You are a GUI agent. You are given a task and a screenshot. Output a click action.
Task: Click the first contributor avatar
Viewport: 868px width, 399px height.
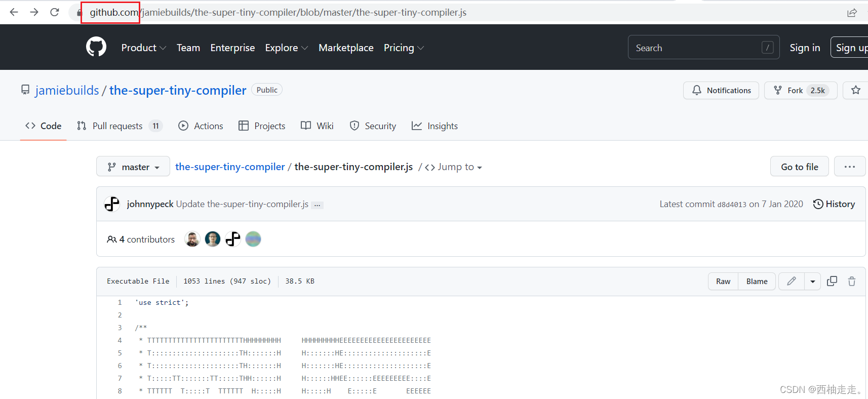[x=192, y=239]
